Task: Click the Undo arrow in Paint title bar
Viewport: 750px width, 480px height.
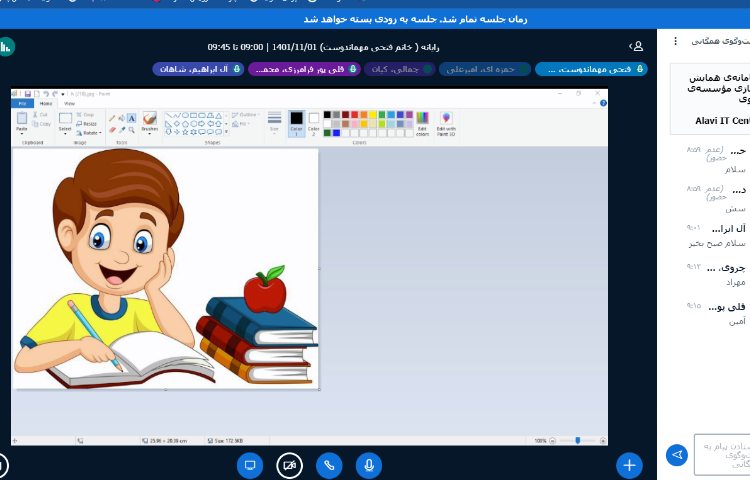Action: (46, 94)
